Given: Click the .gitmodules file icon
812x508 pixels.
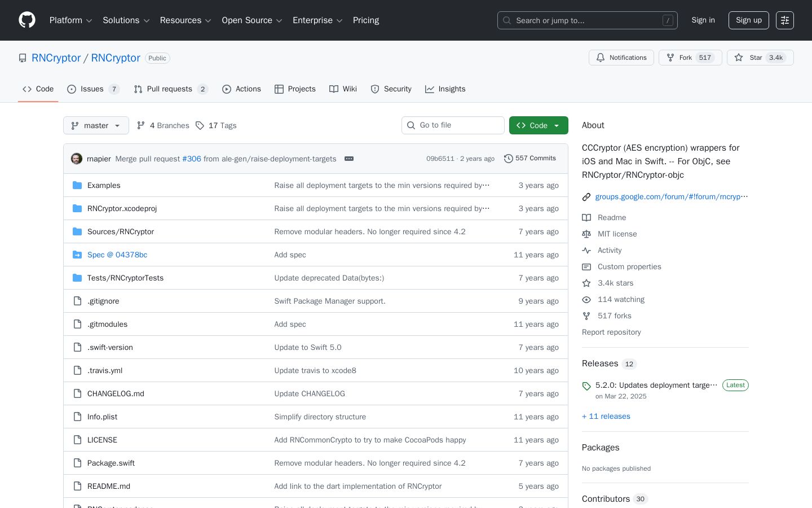Looking at the screenshot, I should coord(77,324).
